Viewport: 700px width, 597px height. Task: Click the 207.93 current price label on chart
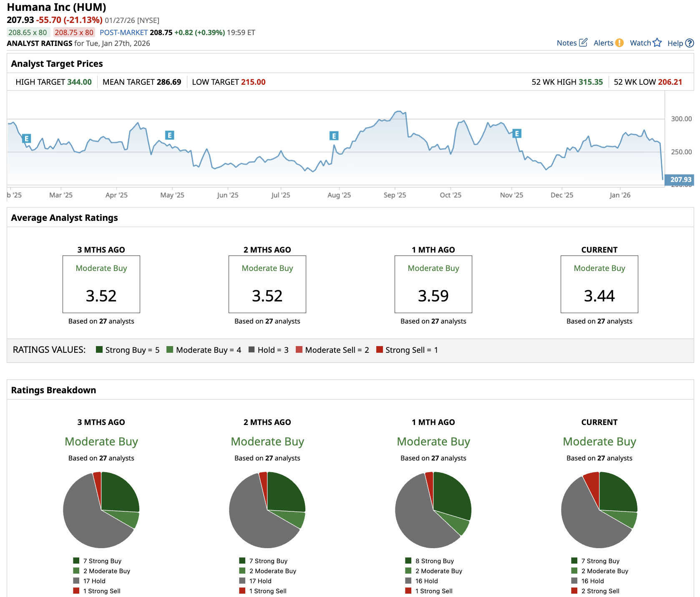click(x=680, y=180)
